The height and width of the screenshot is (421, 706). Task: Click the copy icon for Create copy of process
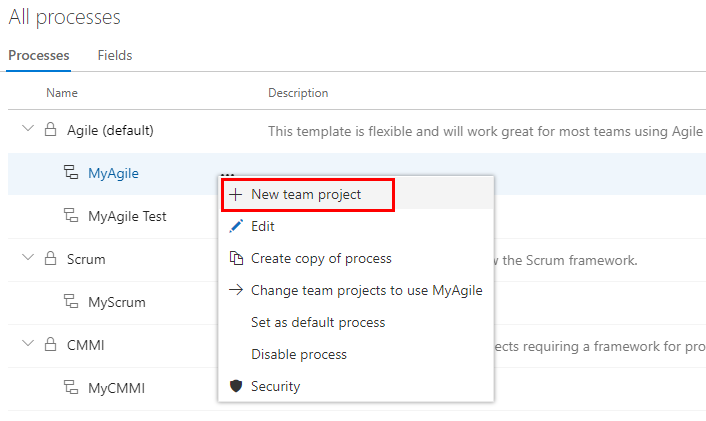click(236, 259)
